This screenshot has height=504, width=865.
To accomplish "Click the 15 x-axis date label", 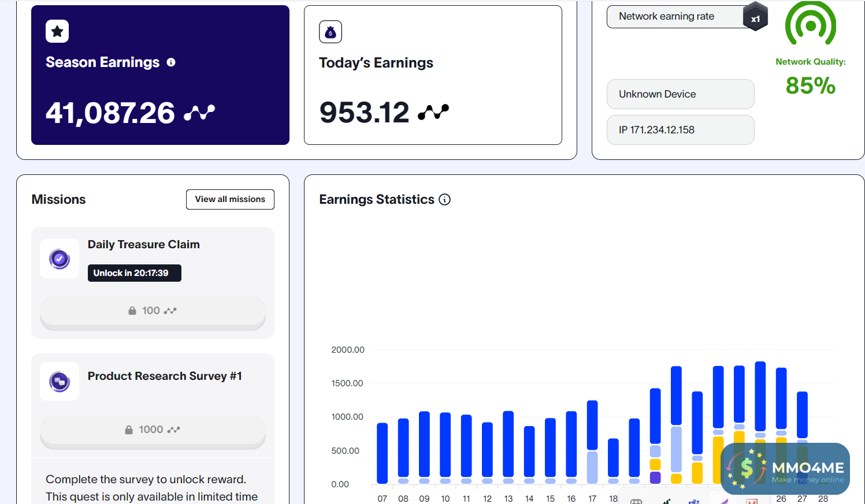I will pos(551,499).
